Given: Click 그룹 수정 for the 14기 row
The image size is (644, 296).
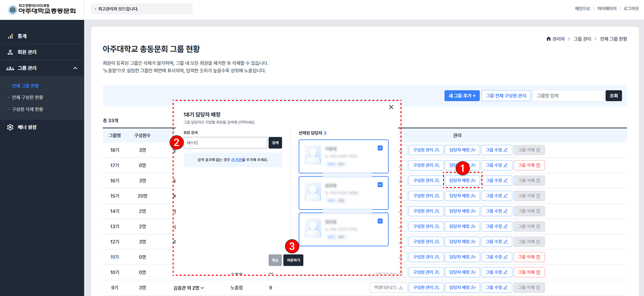Looking at the screenshot, I should (497, 211).
